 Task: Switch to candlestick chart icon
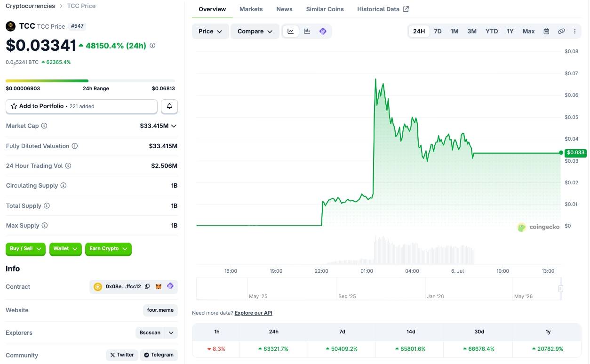pos(307,31)
